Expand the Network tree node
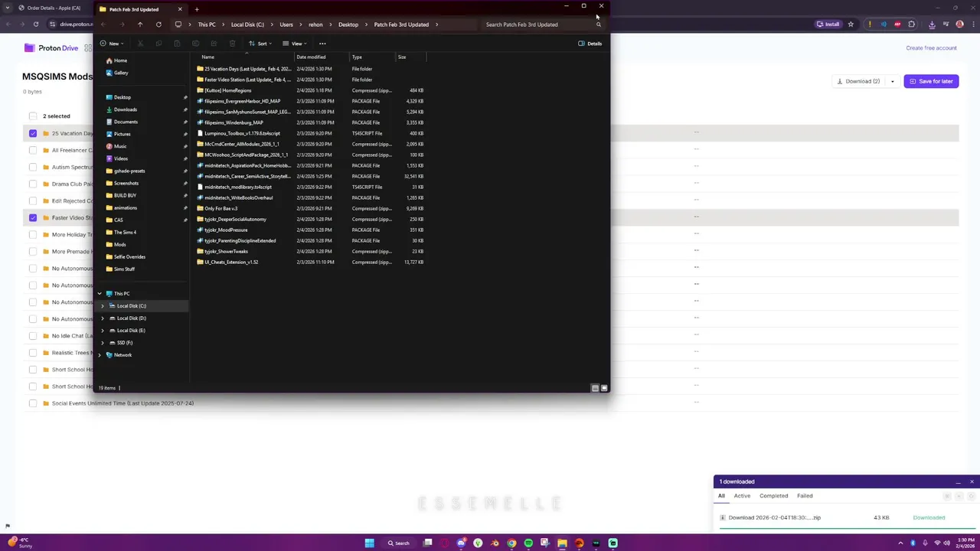 99,355
